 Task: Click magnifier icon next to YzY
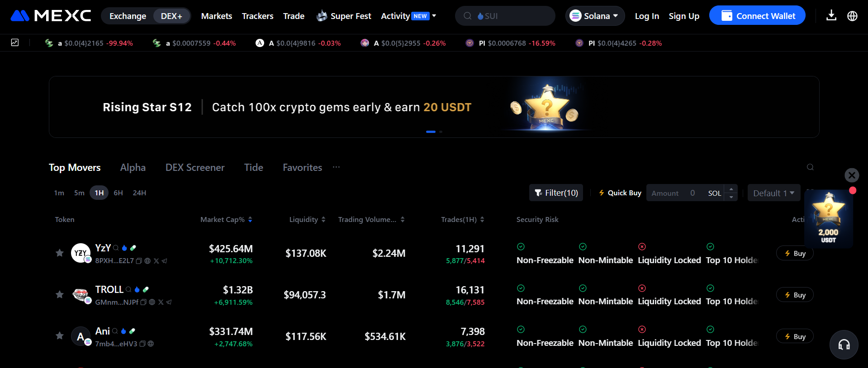116,248
